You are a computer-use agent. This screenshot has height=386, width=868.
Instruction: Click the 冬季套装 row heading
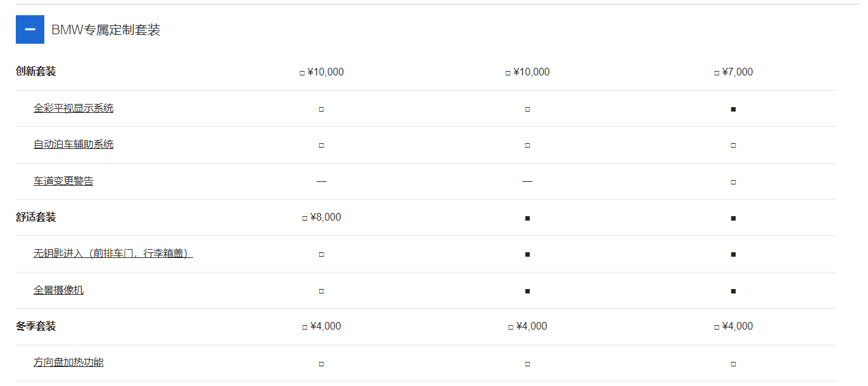click(x=36, y=326)
